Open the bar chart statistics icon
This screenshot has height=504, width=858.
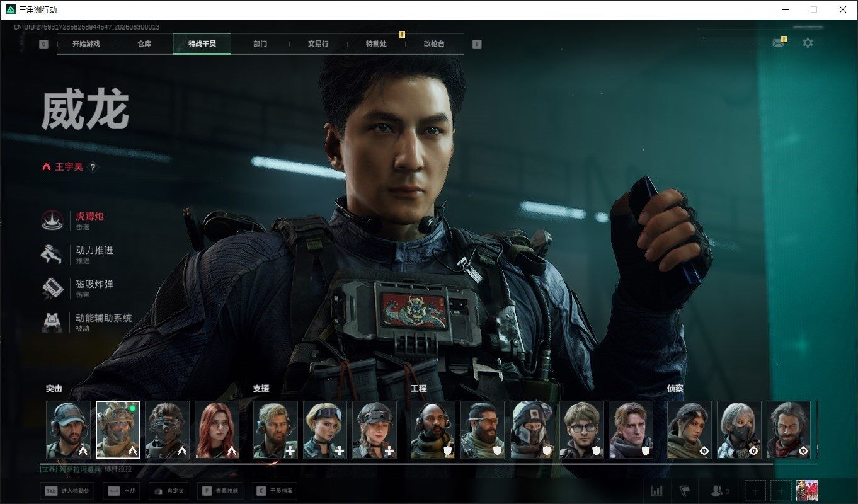tap(656, 491)
